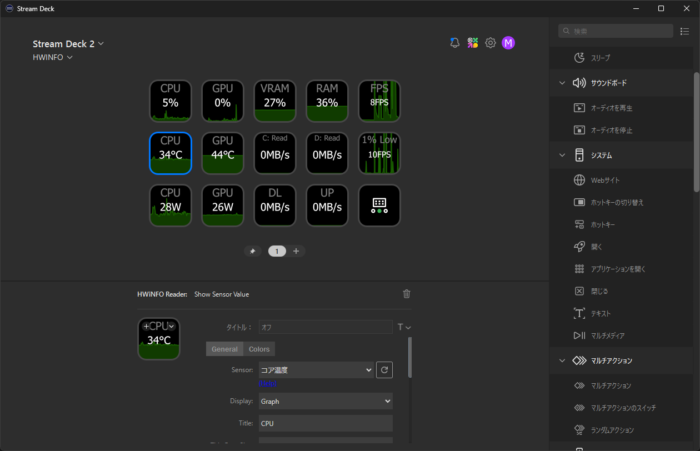Open the user account avatar M
Image resolution: width=700 pixels, height=451 pixels.
[508, 43]
